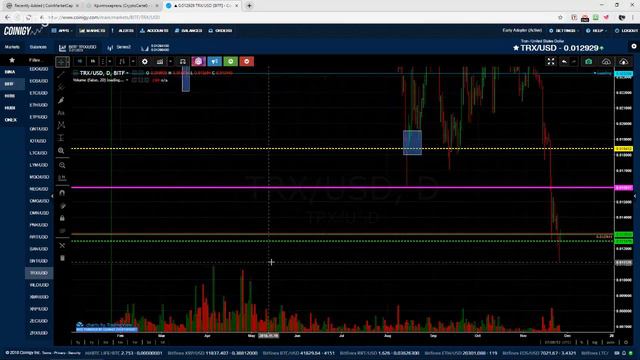Select the crosshair cursor tool
The width and height of the screenshot is (640, 360).
62,62
